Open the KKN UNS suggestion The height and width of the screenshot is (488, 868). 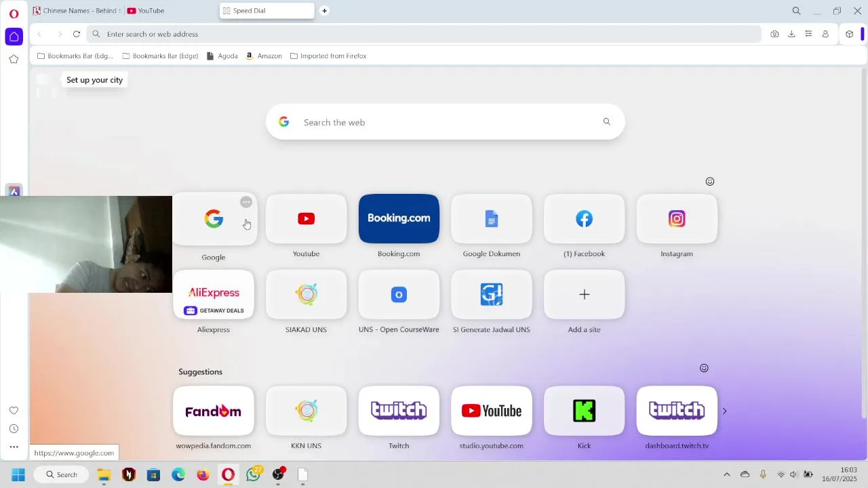tap(306, 411)
